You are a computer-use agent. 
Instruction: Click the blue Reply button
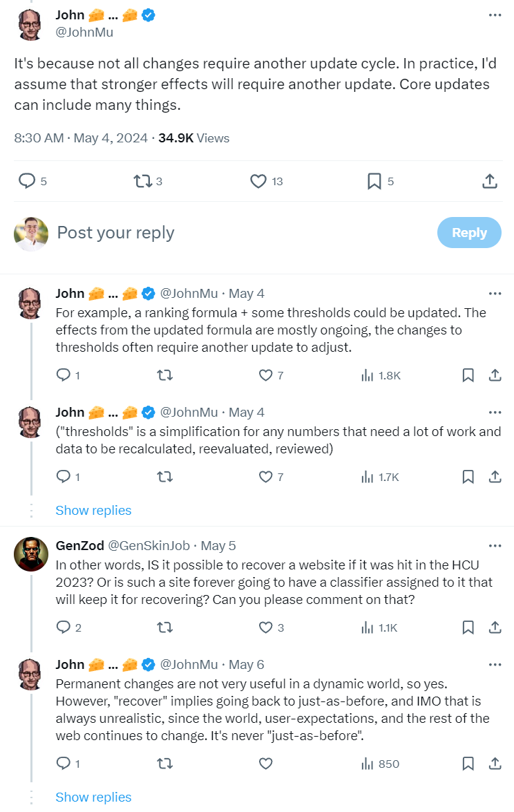tap(469, 232)
